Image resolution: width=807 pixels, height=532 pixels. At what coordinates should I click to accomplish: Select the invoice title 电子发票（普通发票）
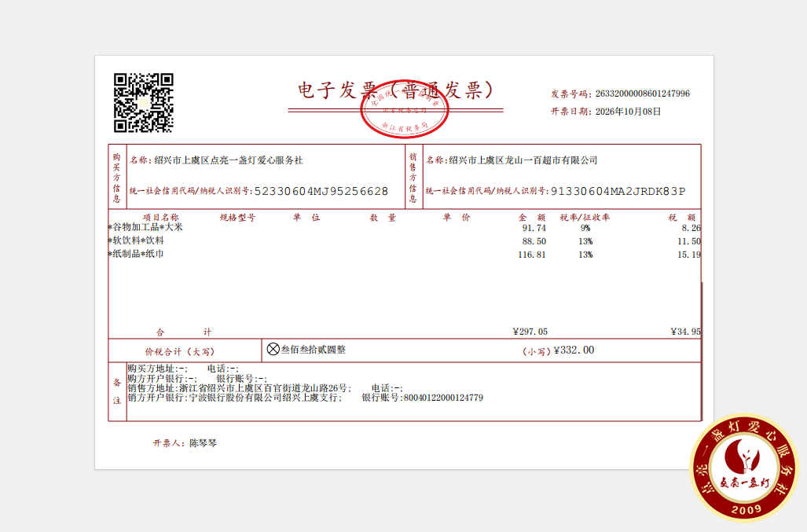396,90
